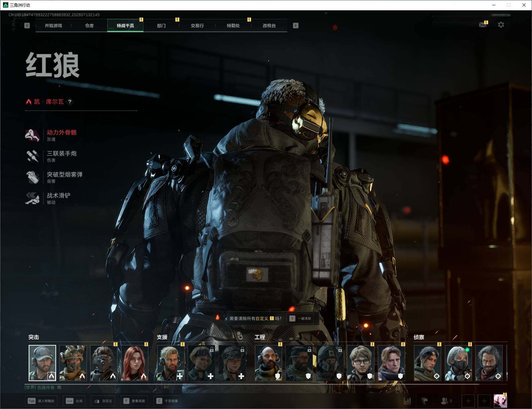Switch to the 部门 tab
This screenshot has width=532, height=409.
click(x=161, y=26)
